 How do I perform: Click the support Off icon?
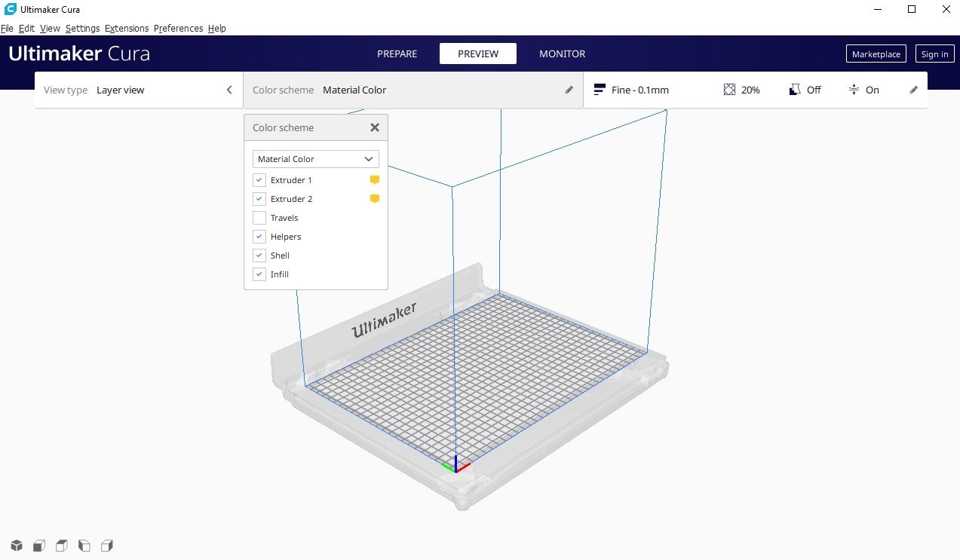click(x=794, y=90)
